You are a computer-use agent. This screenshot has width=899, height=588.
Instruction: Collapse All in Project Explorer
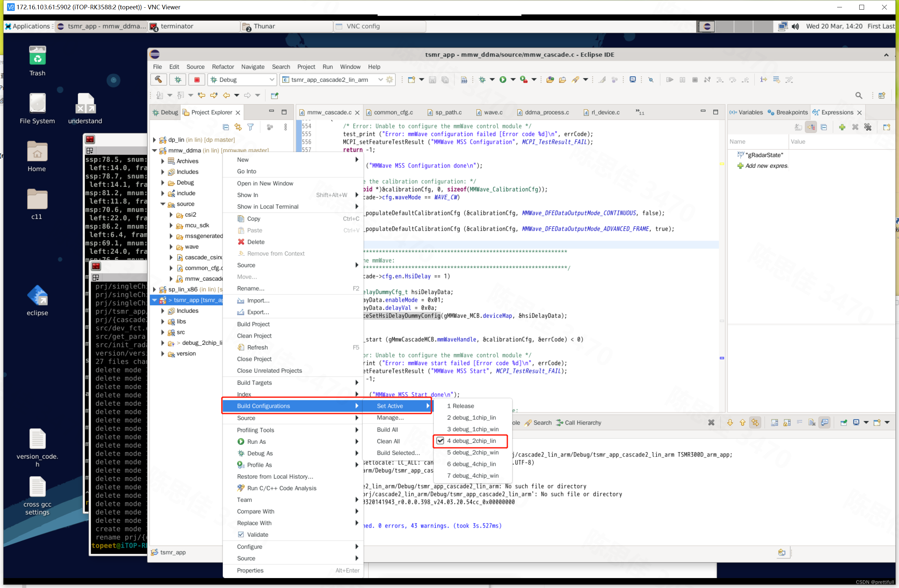[226, 127]
